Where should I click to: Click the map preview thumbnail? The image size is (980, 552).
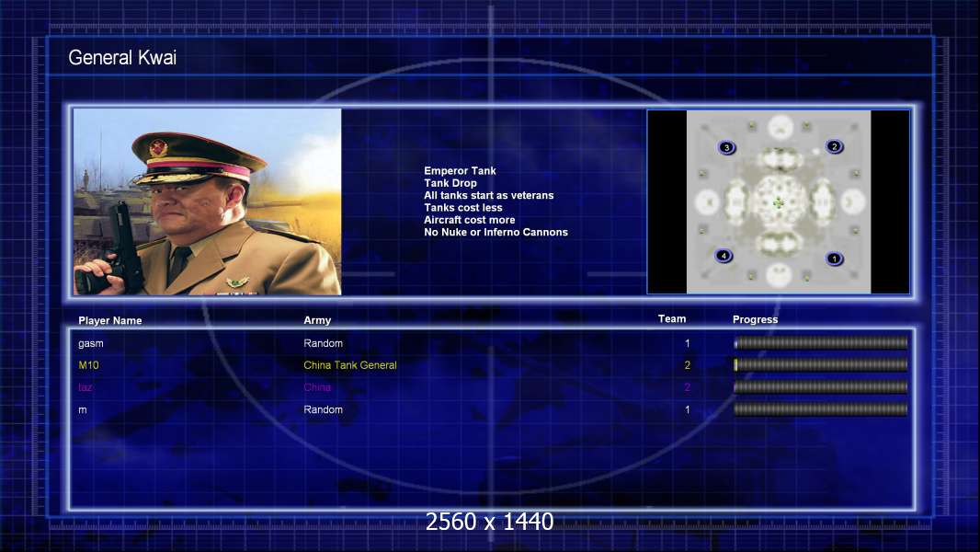[x=778, y=201]
